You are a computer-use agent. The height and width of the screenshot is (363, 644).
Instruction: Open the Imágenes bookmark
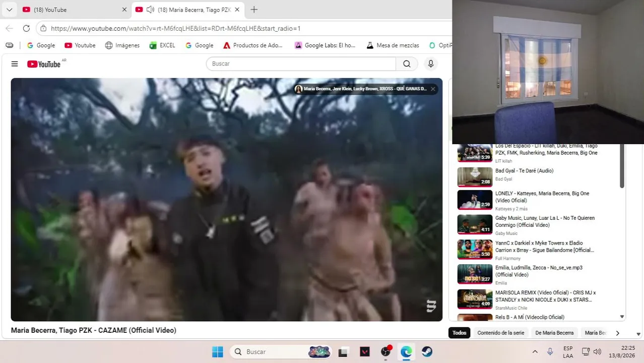click(x=122, y=45)
